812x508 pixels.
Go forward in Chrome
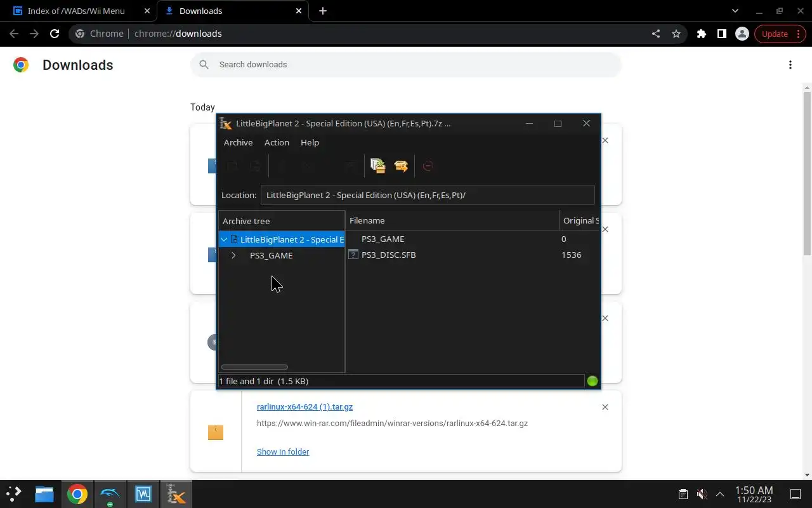pyautogui.click(x=34, y=34)
